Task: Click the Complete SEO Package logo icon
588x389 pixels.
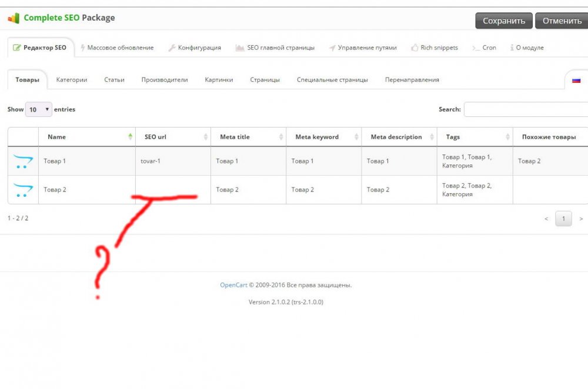Action: click(x=14, y=18)
